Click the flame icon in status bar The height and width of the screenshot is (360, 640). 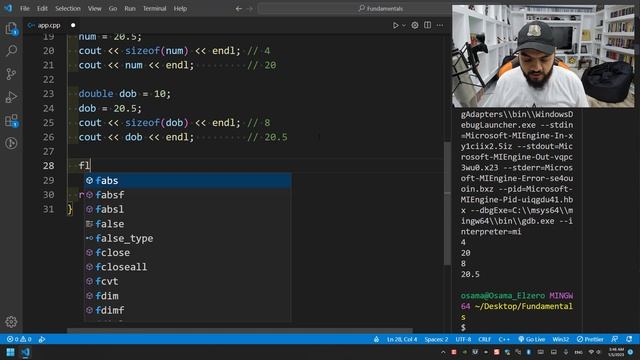(x=376, y=340)
